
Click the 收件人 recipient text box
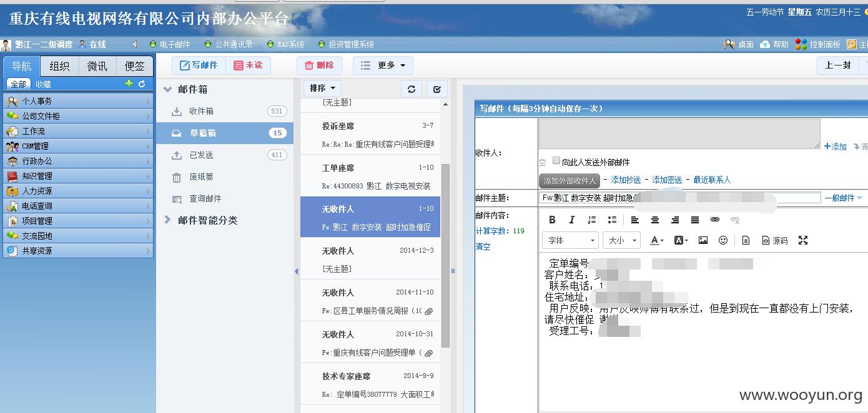click(679, 134)
